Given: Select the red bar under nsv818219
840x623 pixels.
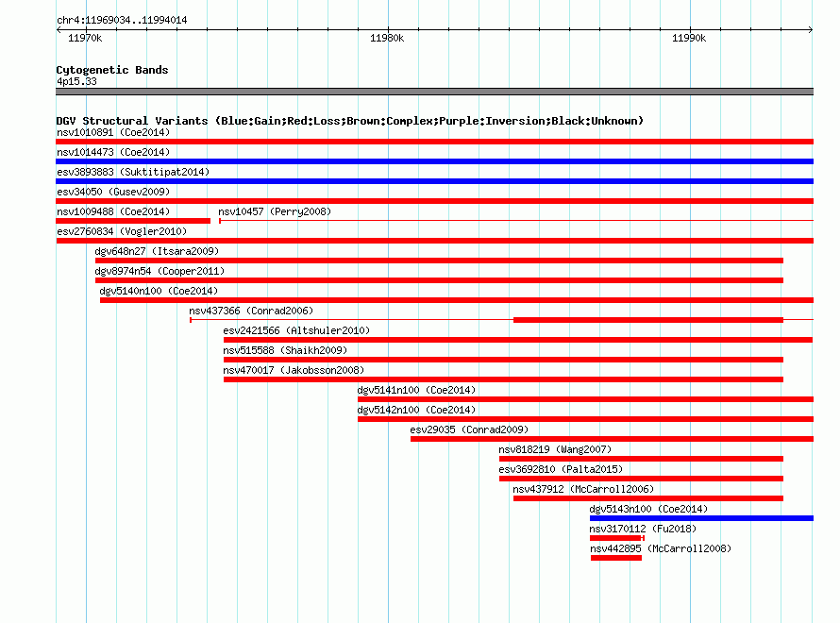Looking at the screenshot, I should (x=641, y=459).
